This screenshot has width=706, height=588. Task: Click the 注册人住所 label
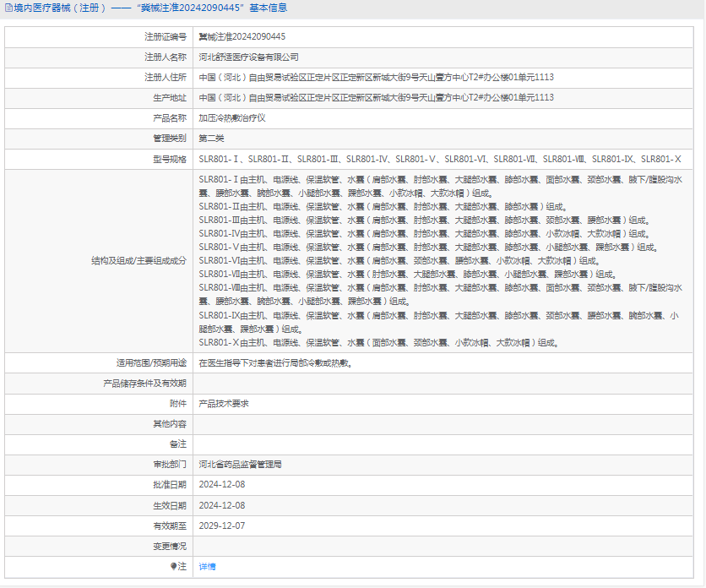[x=166, y=78]
